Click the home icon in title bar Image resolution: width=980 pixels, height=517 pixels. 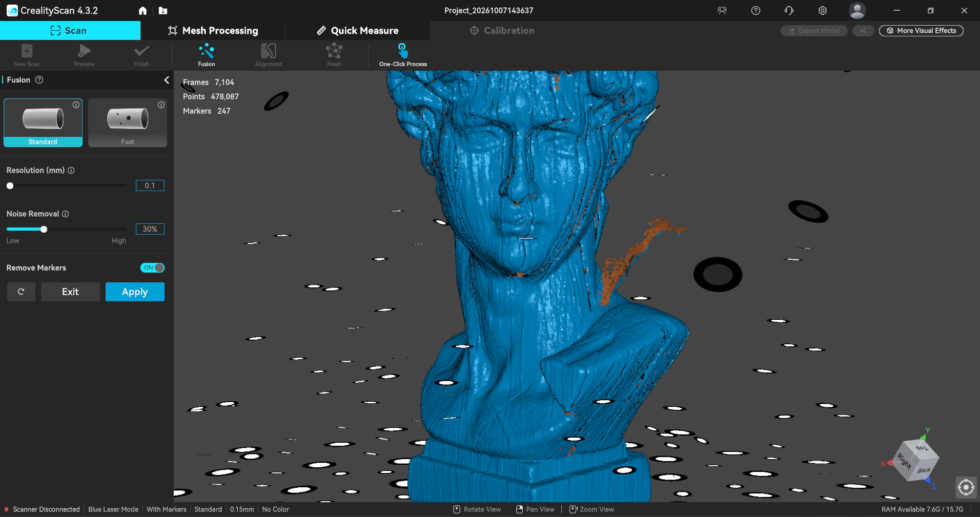(x=143, y=10)
